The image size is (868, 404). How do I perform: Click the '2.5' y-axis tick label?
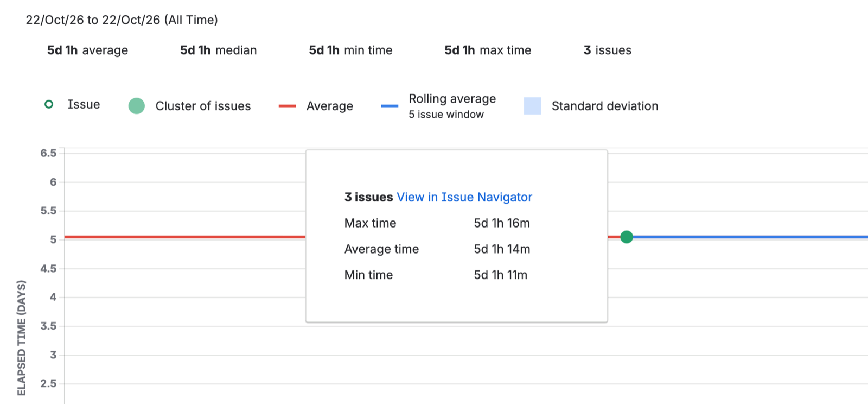[x=48, y=383]
